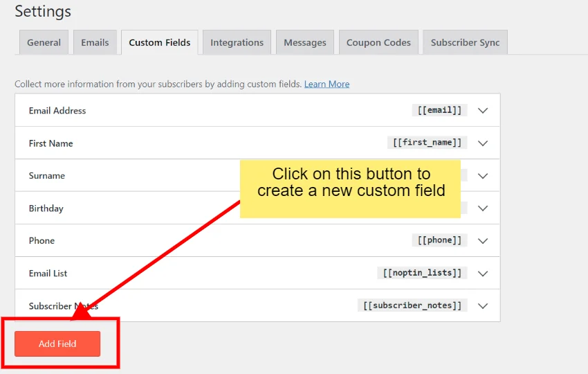Select the Phone field label
Viewport: 588px width, 374px height.
coord(42,241)
